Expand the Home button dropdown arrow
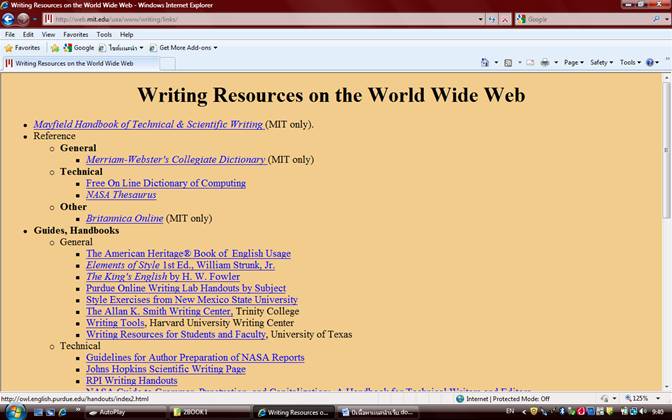 point(496,63)
